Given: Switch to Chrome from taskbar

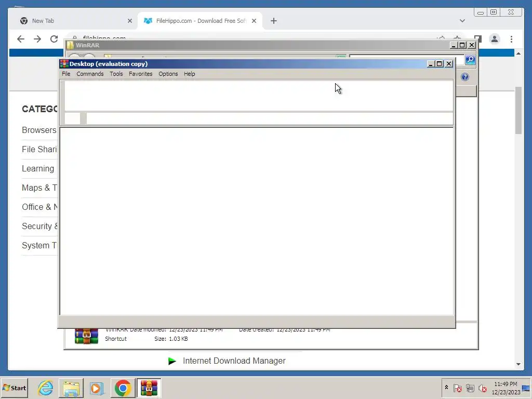Looking at the screenshot, I should (x=123, y=388).
